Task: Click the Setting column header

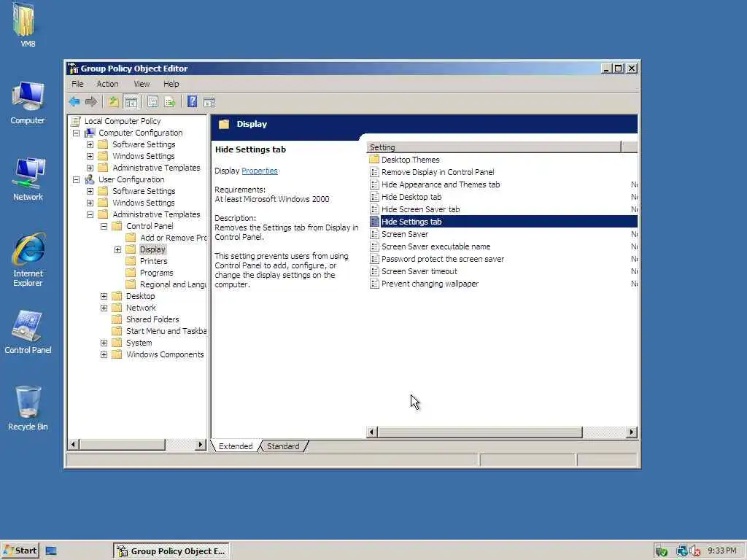Action: click(x=494, y=147)
